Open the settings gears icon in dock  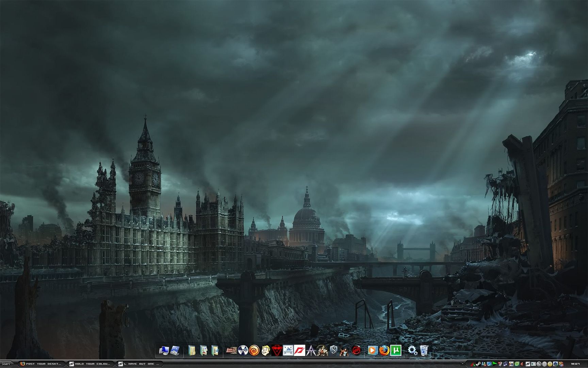[x=412, y=350]
